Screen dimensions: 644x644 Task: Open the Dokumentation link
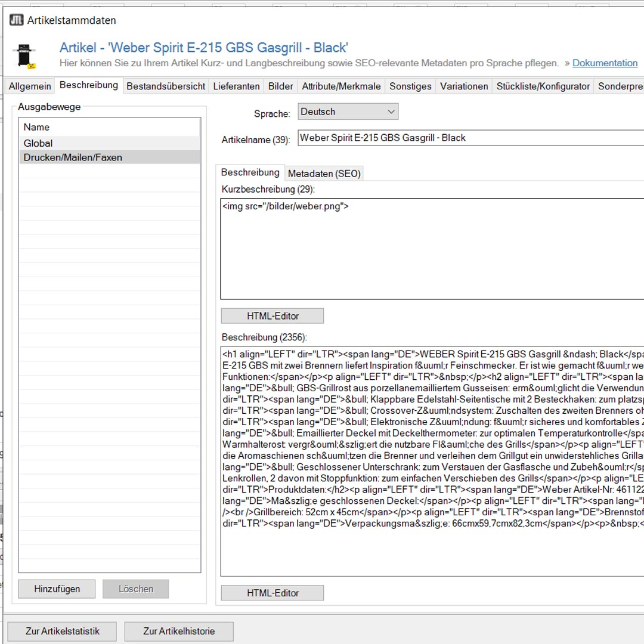(x=605, y=63)
